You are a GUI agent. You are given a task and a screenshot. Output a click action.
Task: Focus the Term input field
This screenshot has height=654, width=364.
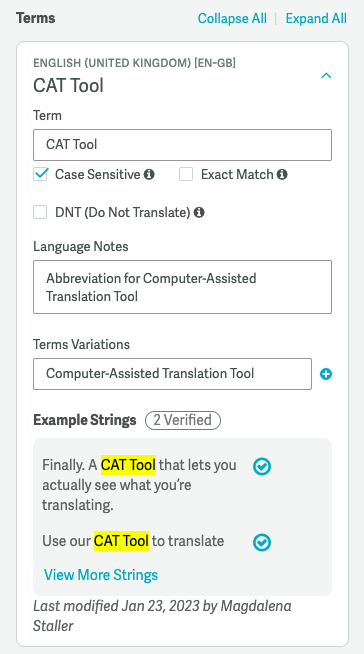[x=183, y=145]
